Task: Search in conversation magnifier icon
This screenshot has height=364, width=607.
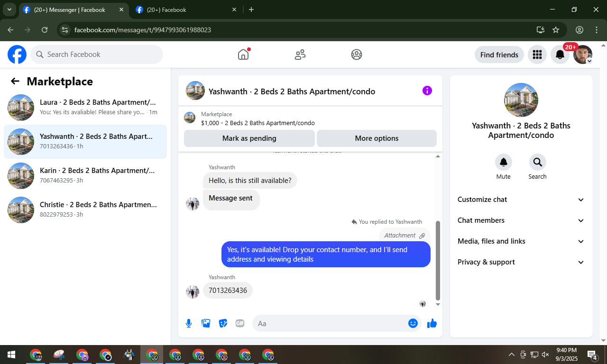Action: click(x=538, y=162)
